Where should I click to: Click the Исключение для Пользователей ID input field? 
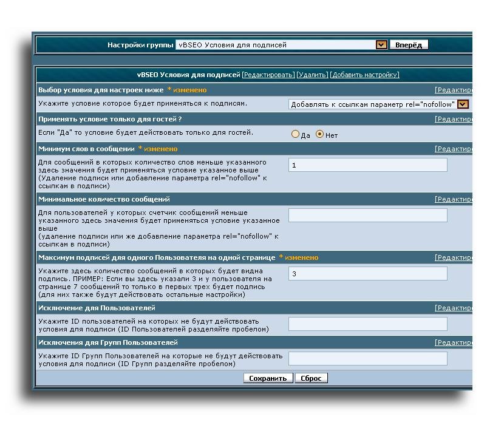(368, 324)
